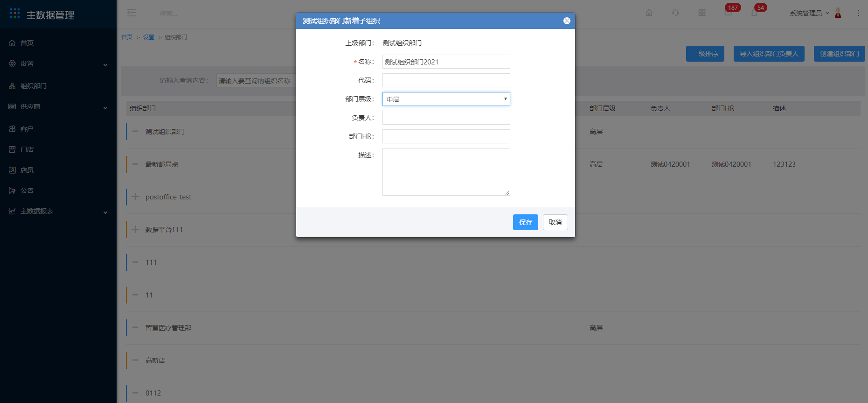Expand the 设置 sidebar menu

(58, 64)
